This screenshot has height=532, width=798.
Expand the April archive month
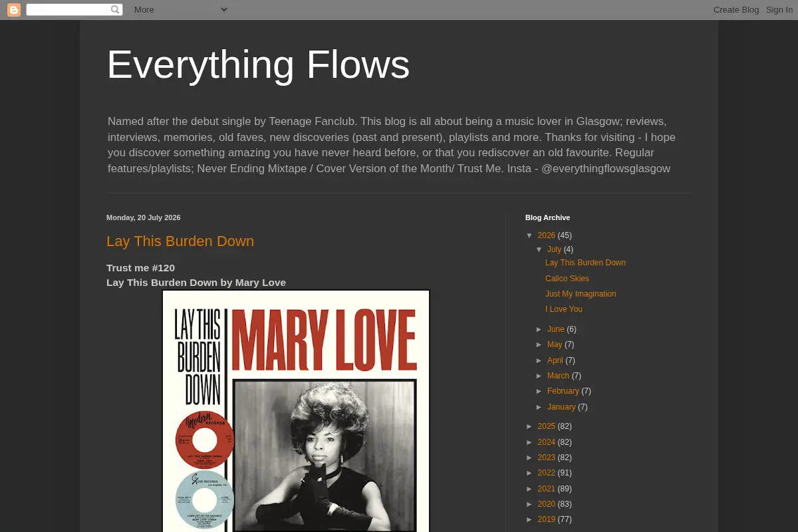coord(539,360)
